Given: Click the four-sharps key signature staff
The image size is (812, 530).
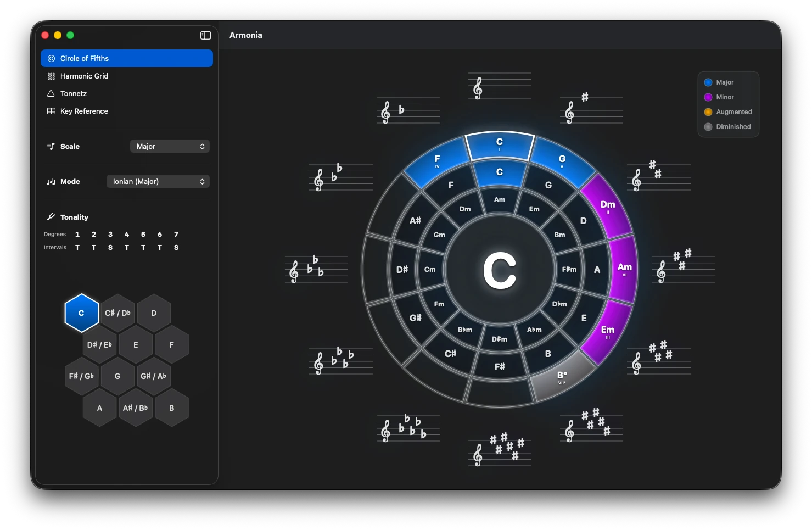Looking at the screenshot, I should tap(659, 358).
